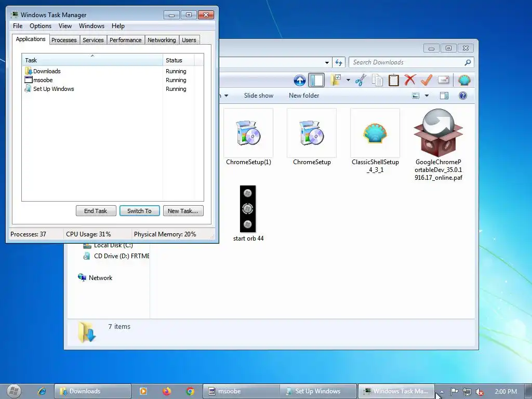Click the msoobe taskbar button
The height and width of the screenshot is (399, 532).
click(241, 391)
